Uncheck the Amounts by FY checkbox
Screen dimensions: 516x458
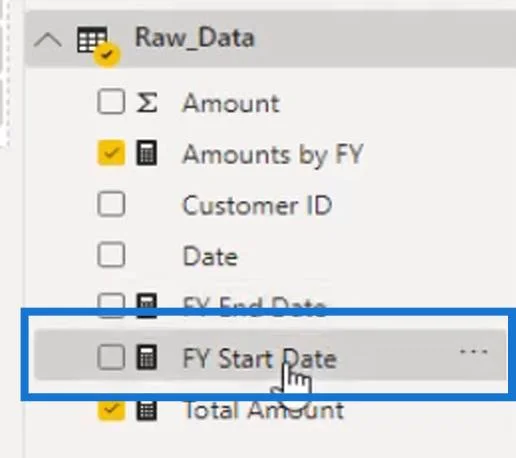pos(111,153)
